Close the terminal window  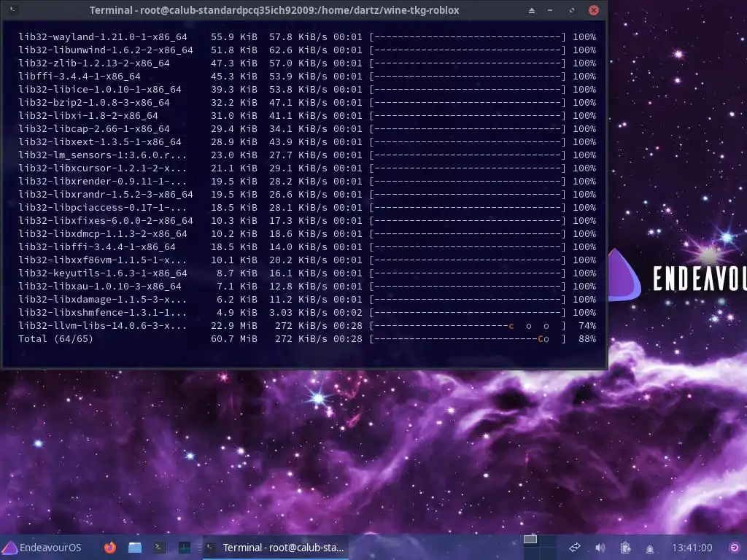point(594,10)
